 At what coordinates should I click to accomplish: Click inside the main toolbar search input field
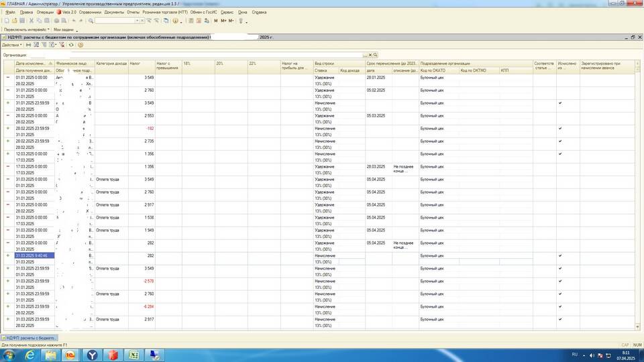pyautogui.click(x=115, y=21)
